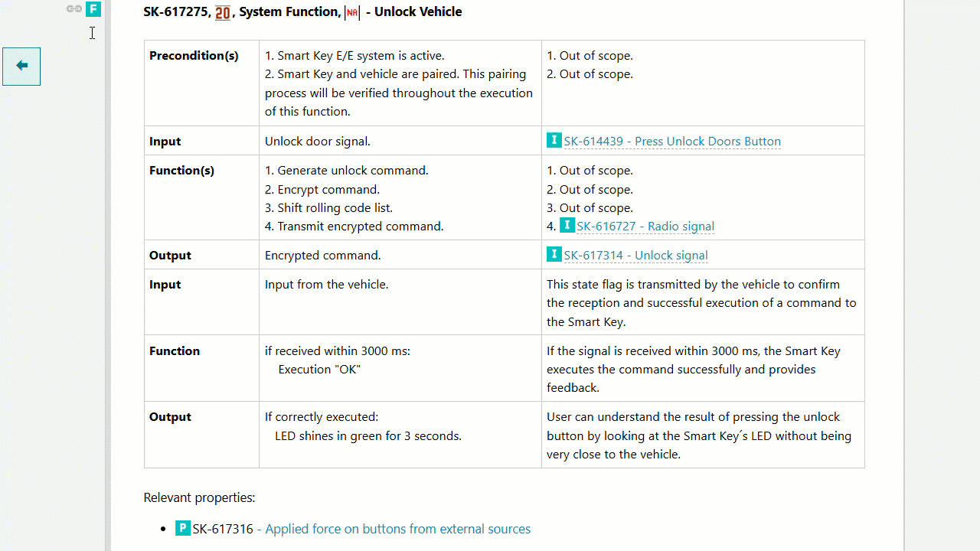Screen dimensions: 980x551
Task: Click the red NA badge in heading
Action: click(x=352, y=12)
